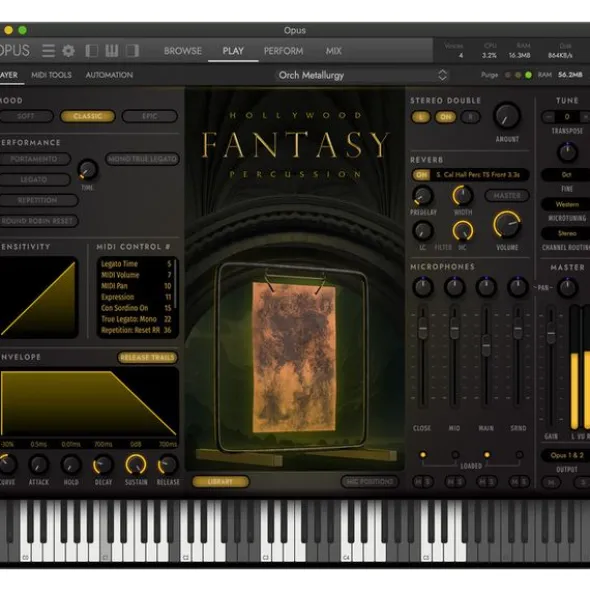This screenshot has width=590, height=591.
Task: Turn the envelope Release knob
Action: coord(168,465)
